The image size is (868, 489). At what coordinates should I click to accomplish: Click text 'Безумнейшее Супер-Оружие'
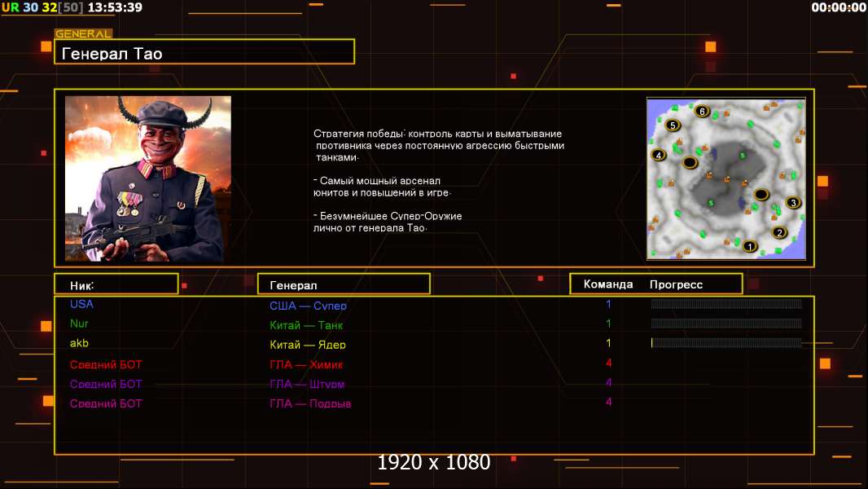click(x=391, y=216)
